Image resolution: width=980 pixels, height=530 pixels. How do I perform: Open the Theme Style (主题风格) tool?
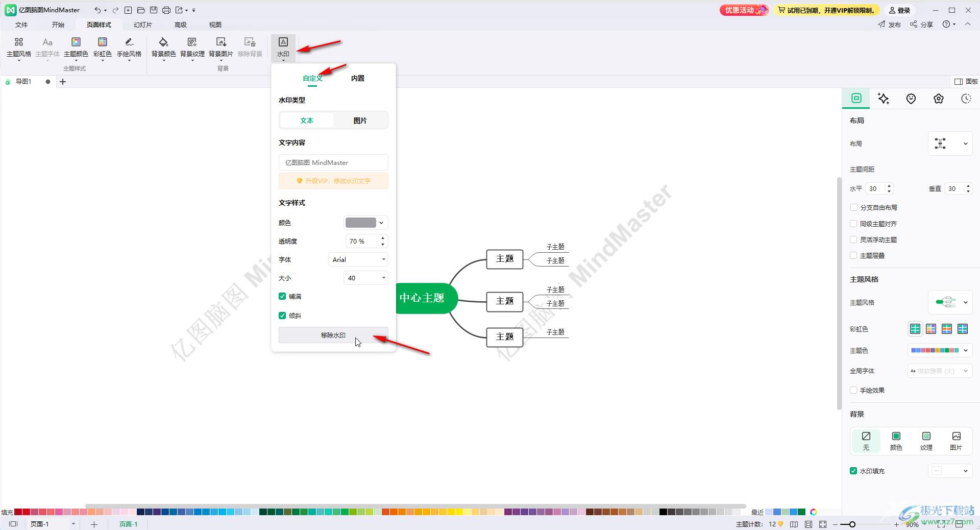pos(19,48)
